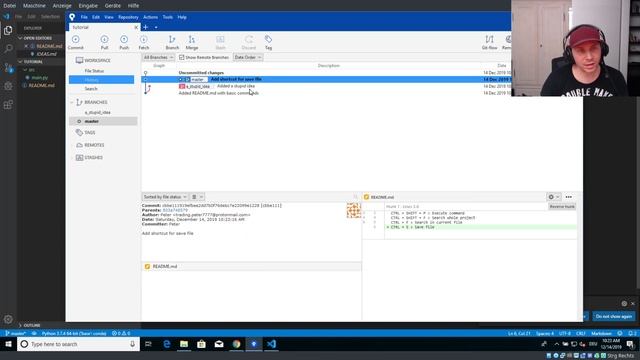The image size is (640, 360).
Task: Select History in Workspace sidebar
Action: point(101,80)
